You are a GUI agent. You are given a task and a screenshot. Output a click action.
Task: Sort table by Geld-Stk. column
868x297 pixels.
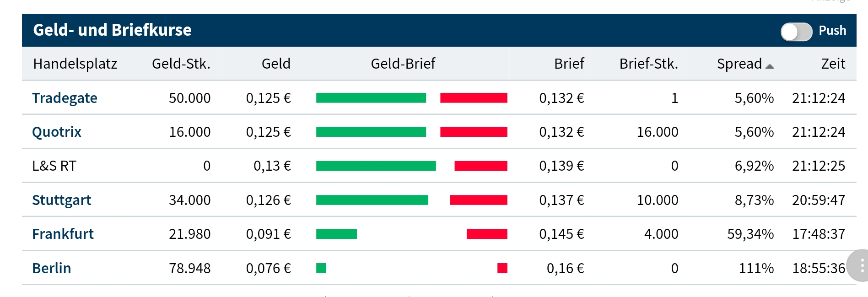pyautogui.click(x=181, y=64)
